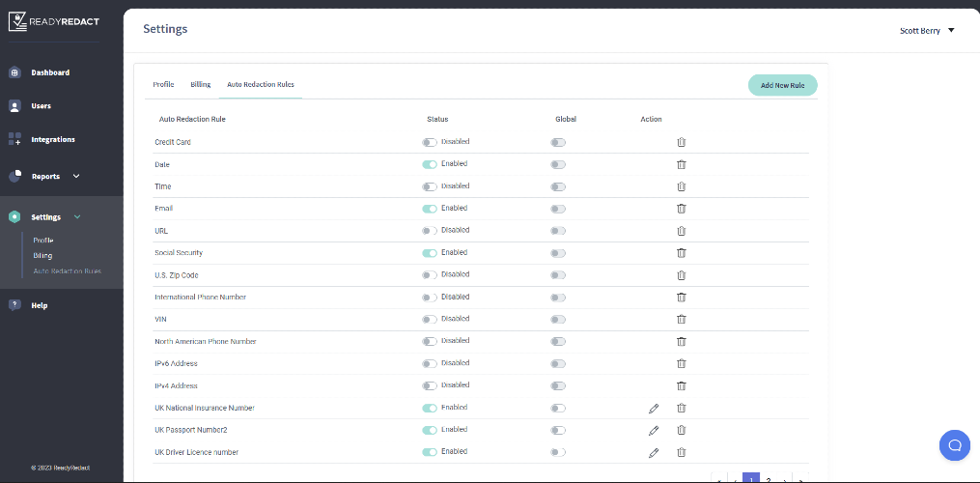Switch to the Profile tab
This screenshot has height=483, width=980.
click(x=163, y=85)
